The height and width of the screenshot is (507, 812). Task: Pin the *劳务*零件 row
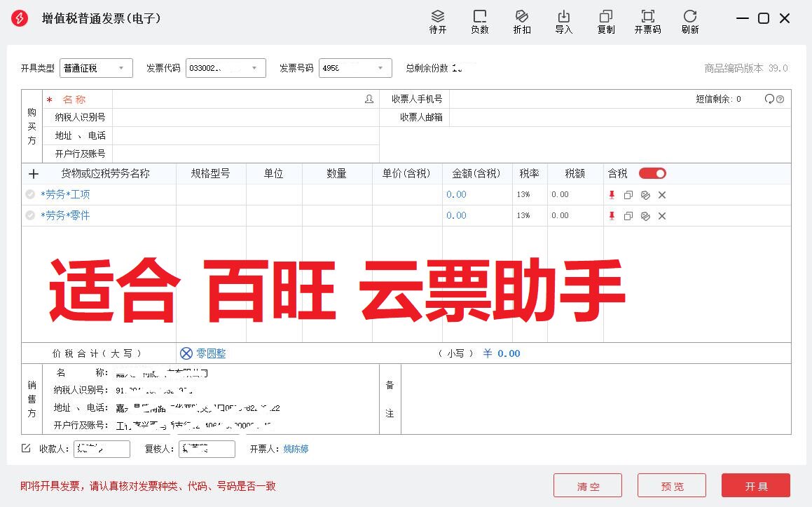point(612,216)
